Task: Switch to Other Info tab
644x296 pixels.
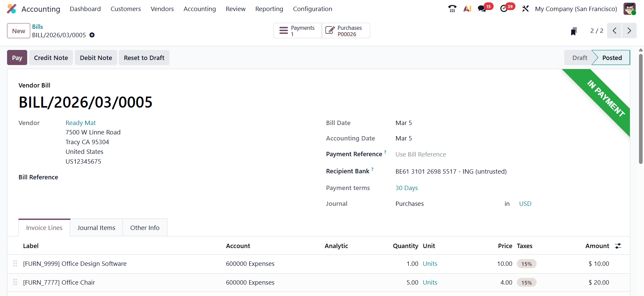Action: click(145, 228)
